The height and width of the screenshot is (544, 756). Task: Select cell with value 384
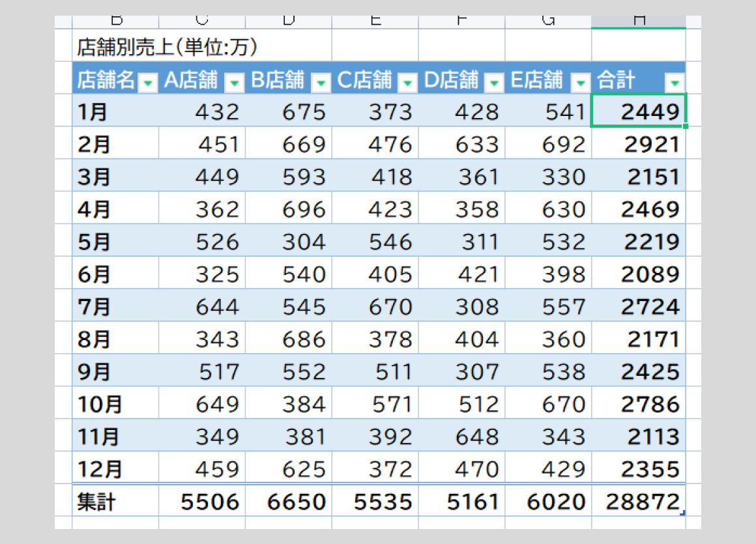pyautogui.click(x=288, y=403)
